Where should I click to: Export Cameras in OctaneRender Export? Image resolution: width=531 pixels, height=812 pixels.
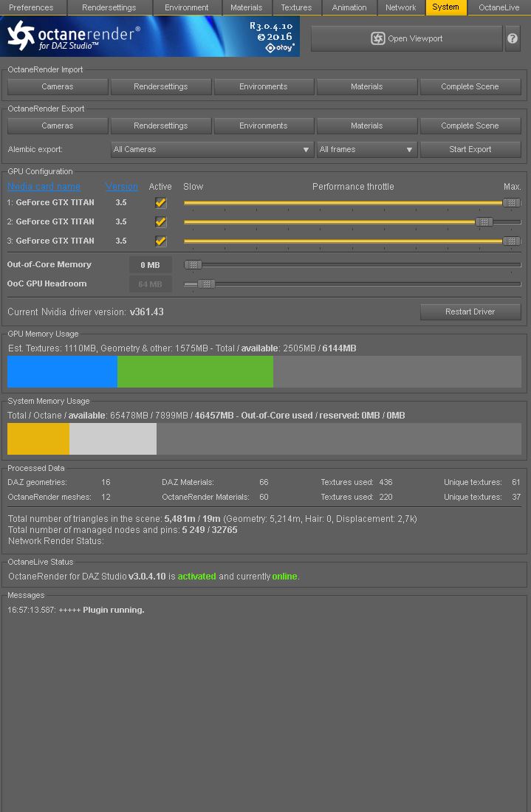click(58, 125)
